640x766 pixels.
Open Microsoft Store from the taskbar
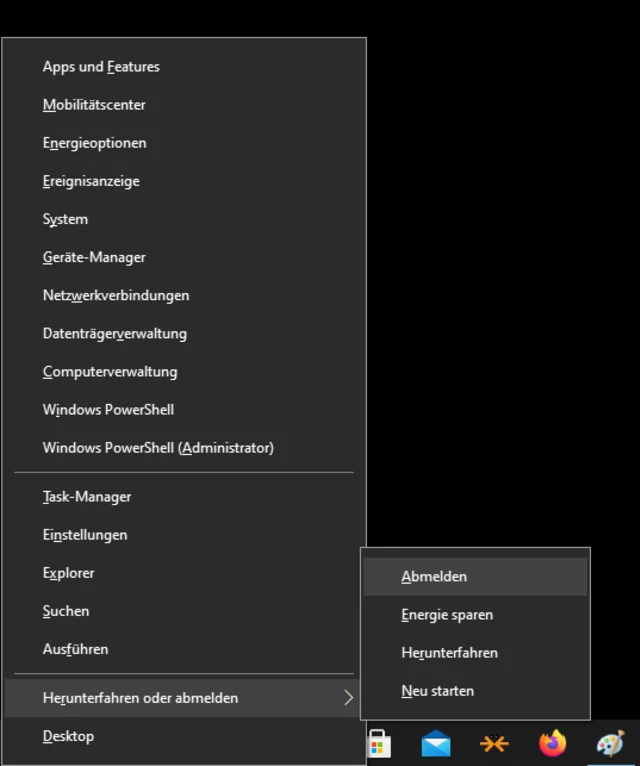coord(379,744)
